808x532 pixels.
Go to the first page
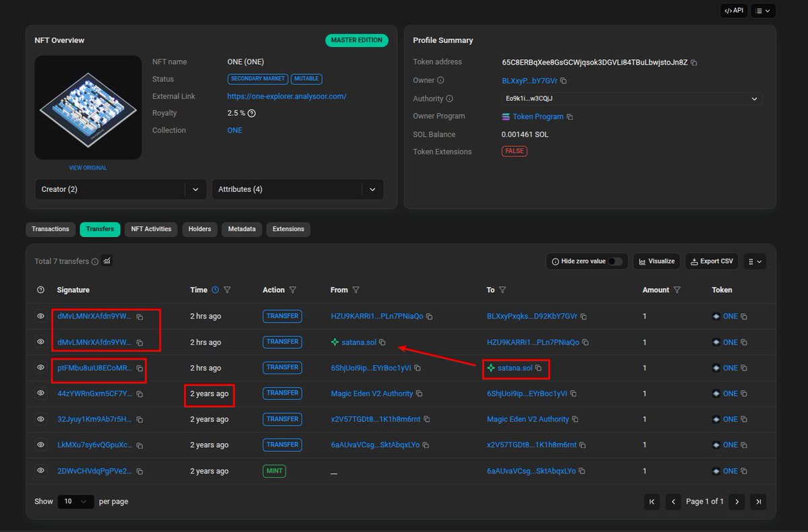point(652,502)
